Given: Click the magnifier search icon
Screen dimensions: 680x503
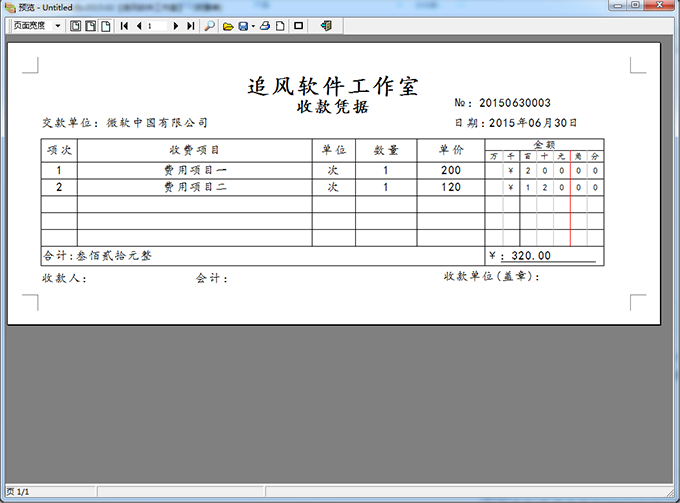Looking at the screenshot, I should [x=209, y=26].
